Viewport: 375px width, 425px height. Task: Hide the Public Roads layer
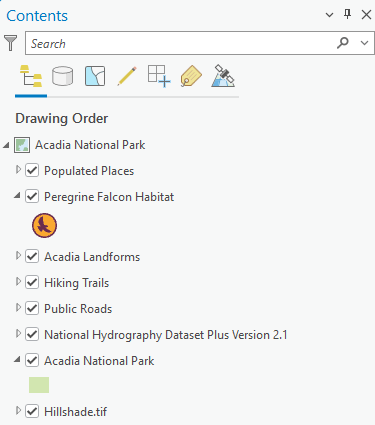pos(32,308)
